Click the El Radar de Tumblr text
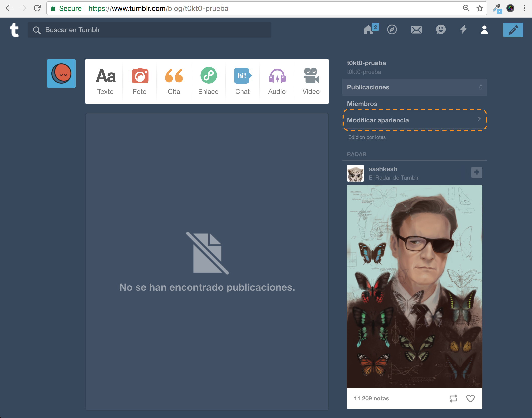Screen dimensions: 532x418 click(394, 178)
